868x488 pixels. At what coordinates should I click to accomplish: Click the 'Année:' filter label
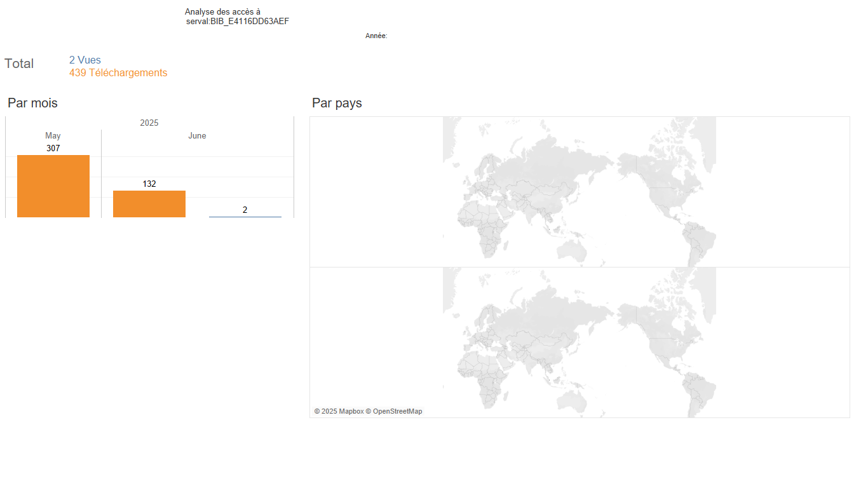point(376,36)
